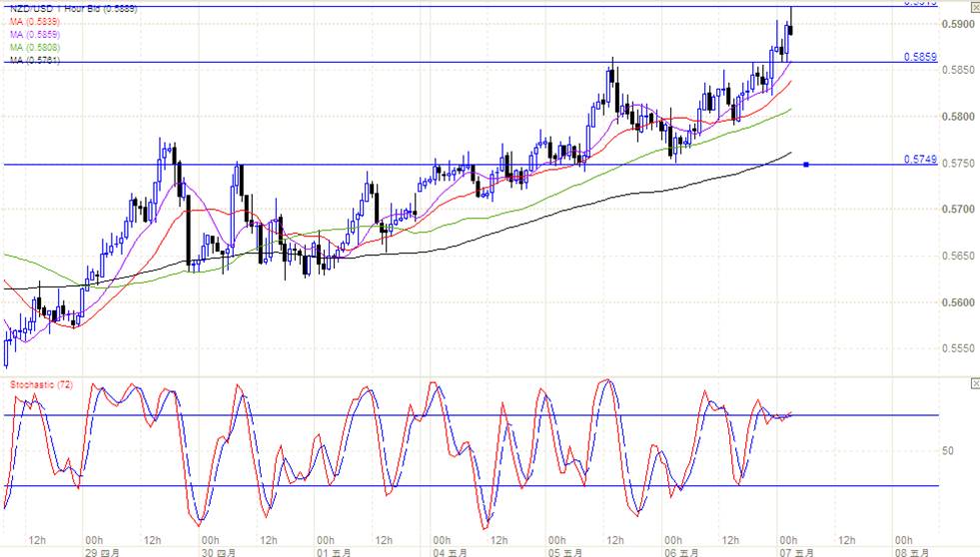Click the 0.5800 price axis value

tap(958, 117)
